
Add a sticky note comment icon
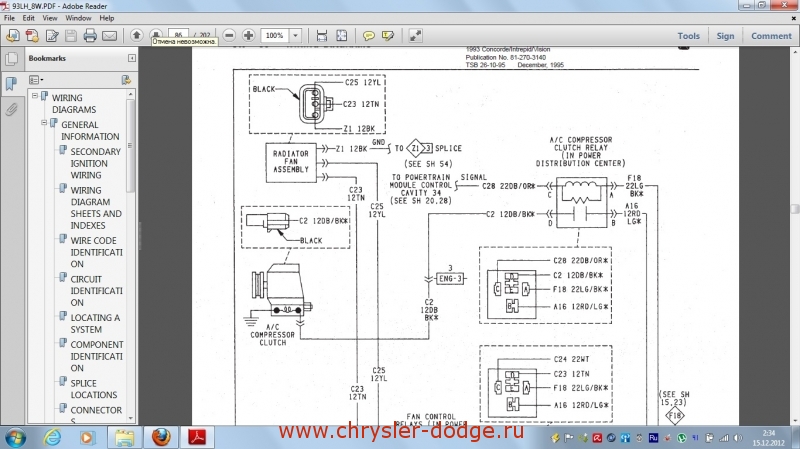[368, 35]
